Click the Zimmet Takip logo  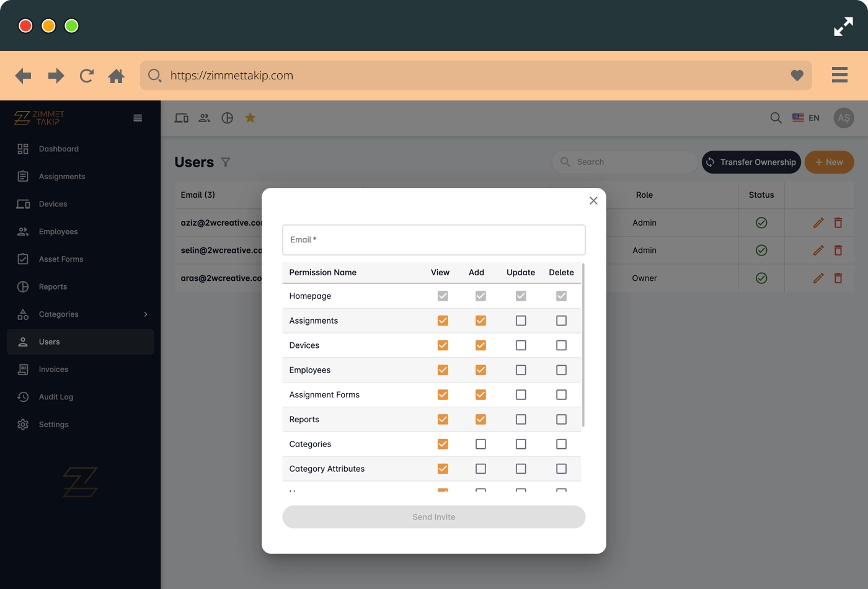click(40, 118)
